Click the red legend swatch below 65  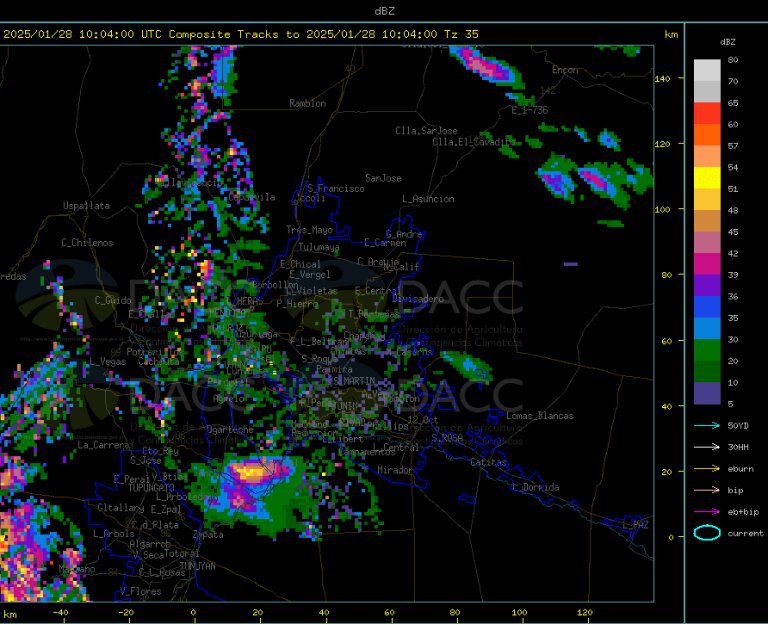coord(707,114)
